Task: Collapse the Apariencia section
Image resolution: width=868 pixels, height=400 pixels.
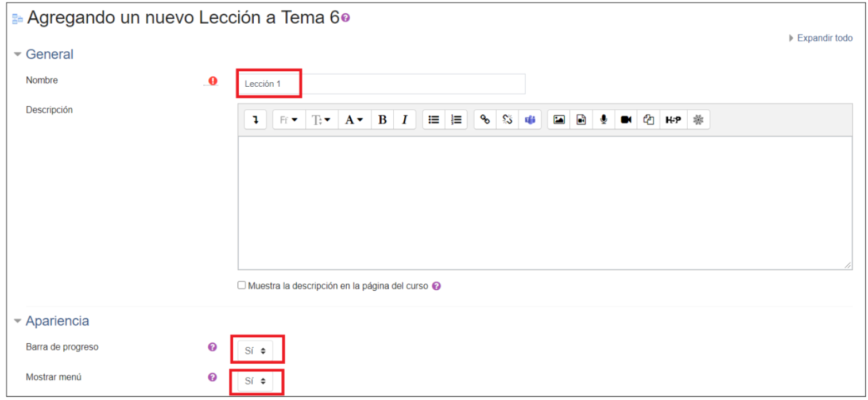Action: (x=52, y=321)
